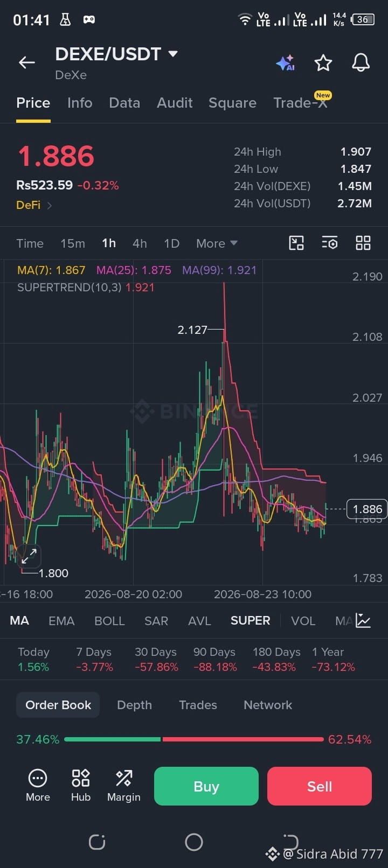The image size is (388, 868).
Task: Toggle the SAR indicator
Action: [x=156, y=621]
